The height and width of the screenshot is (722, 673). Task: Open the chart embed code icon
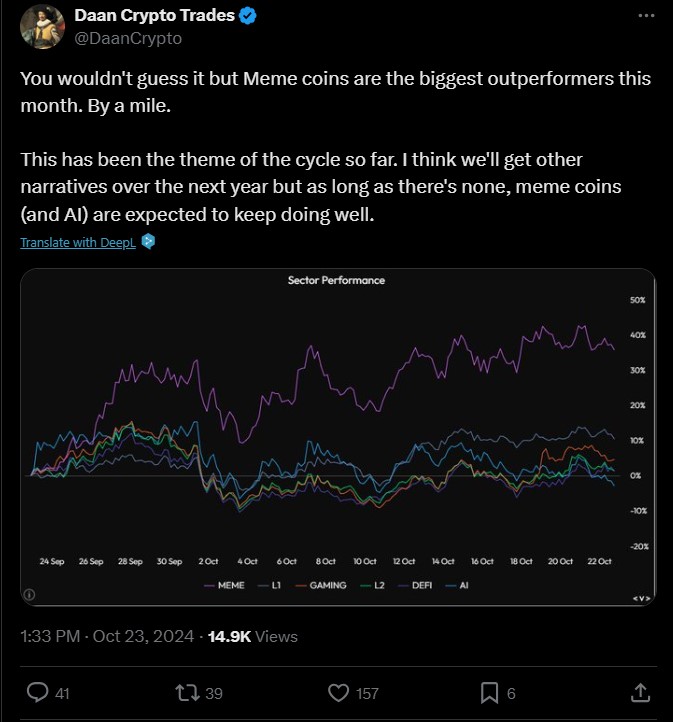[641, 598]
